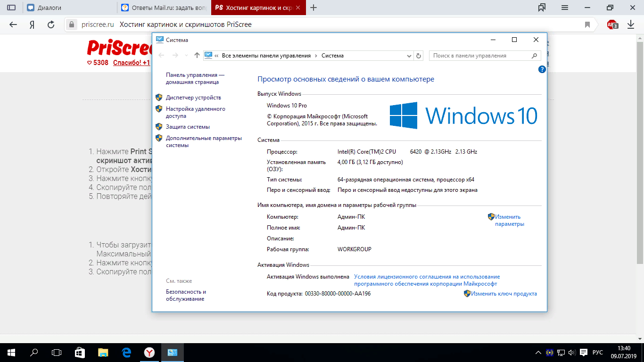Open the bookmarks collection icon in title bar

click(542, 8)
